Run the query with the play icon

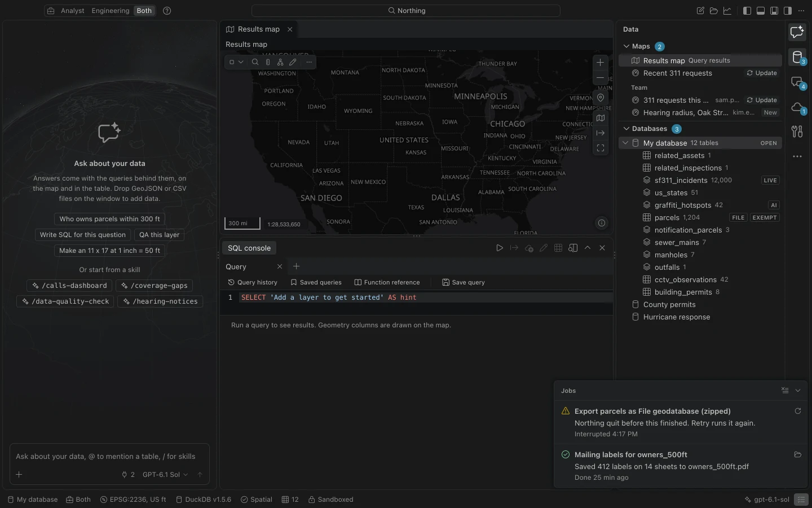[500, 248]
